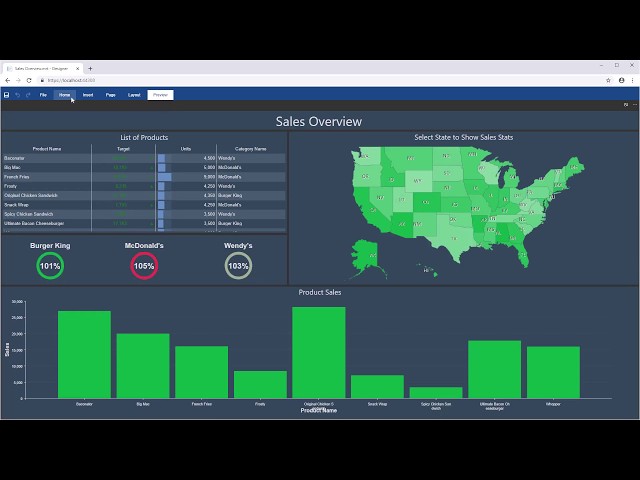Click the Baconator bar in Product Sales

pos(84,355)
